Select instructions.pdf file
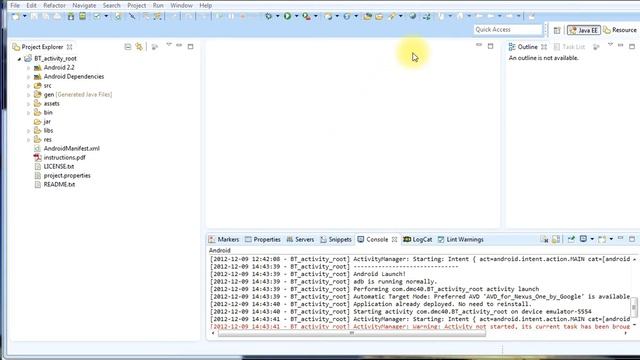Image resolution: width=640 pixels, height=360 pixels. coord(60,158)
